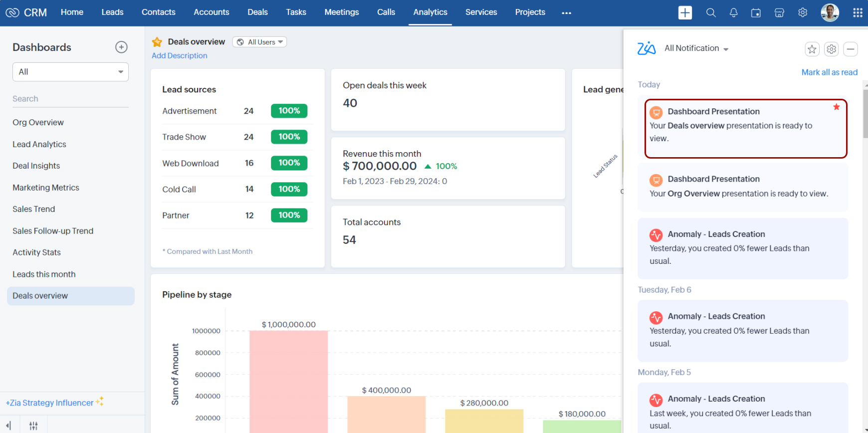The image size is (868, 433).
Task: Toggle favorite star for Deals overview
Action: pos(157,42)
